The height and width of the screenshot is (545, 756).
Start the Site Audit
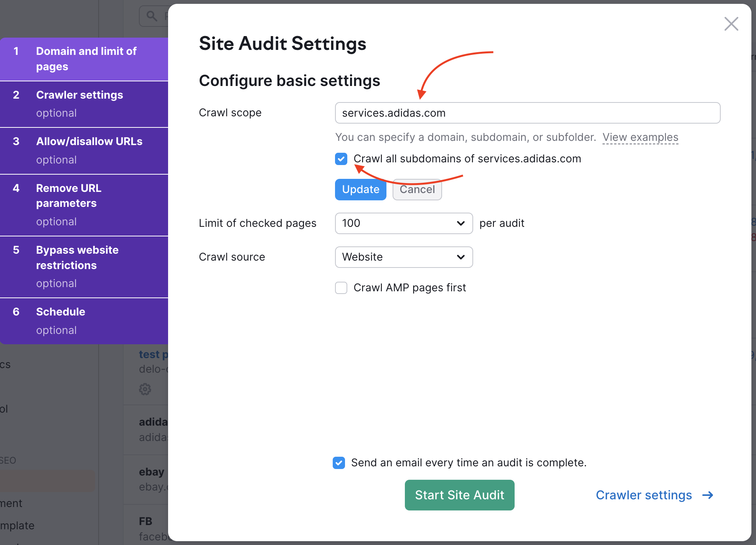[459, 495]
